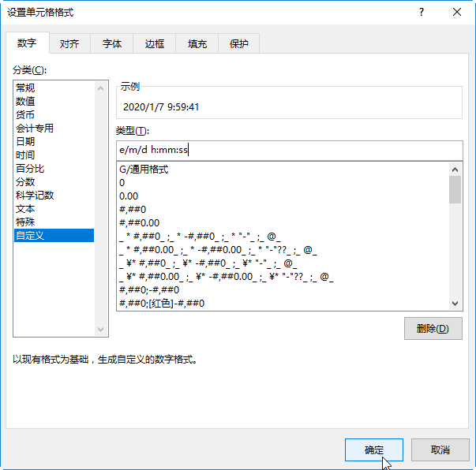Select 文本 category
This screenshot has height=470, width=476.
[54, 209]
